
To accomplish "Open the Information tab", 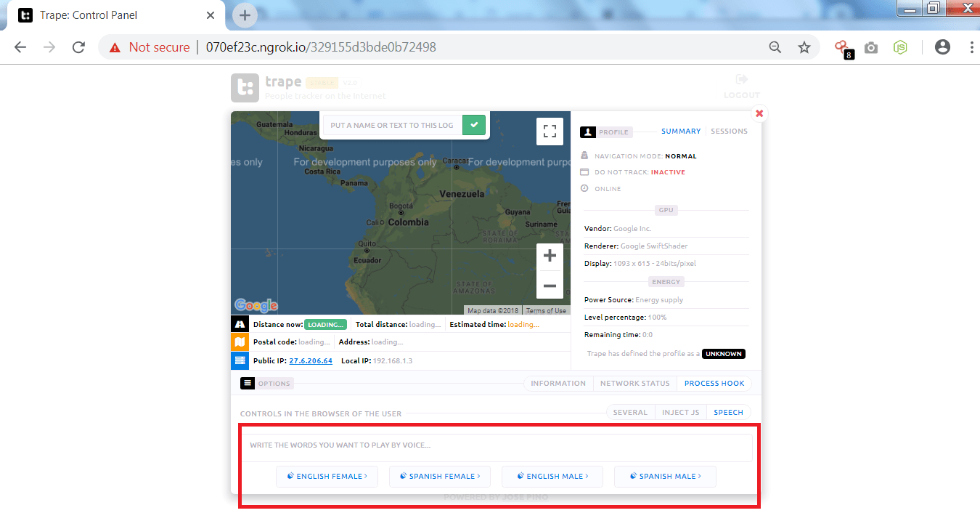I will tap(558, 383).
